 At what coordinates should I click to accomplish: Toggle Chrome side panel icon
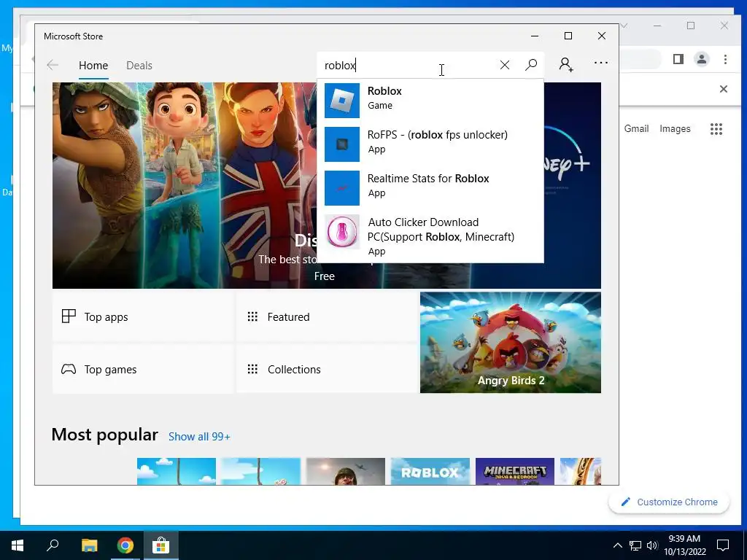pos(678,59)
